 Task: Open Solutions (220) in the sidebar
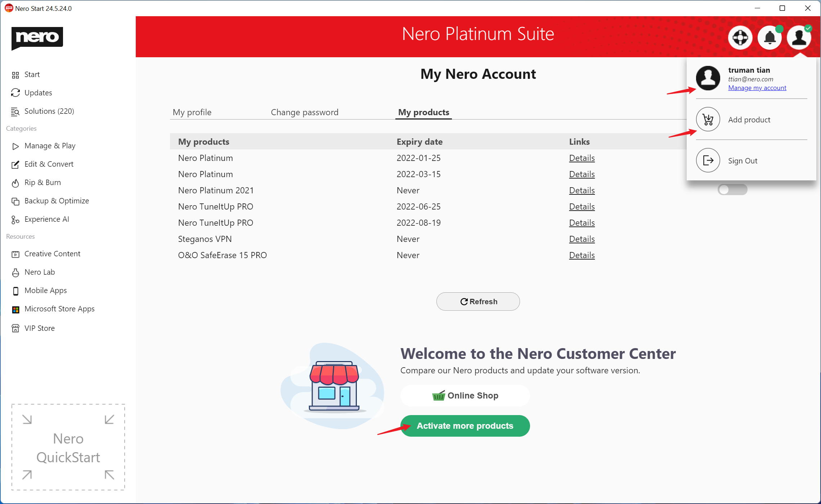(49, 111)
